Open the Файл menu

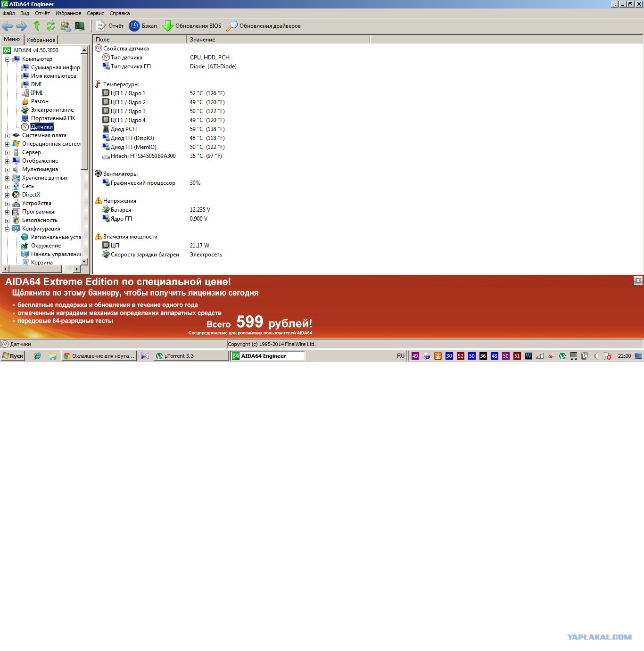point(8,13)
